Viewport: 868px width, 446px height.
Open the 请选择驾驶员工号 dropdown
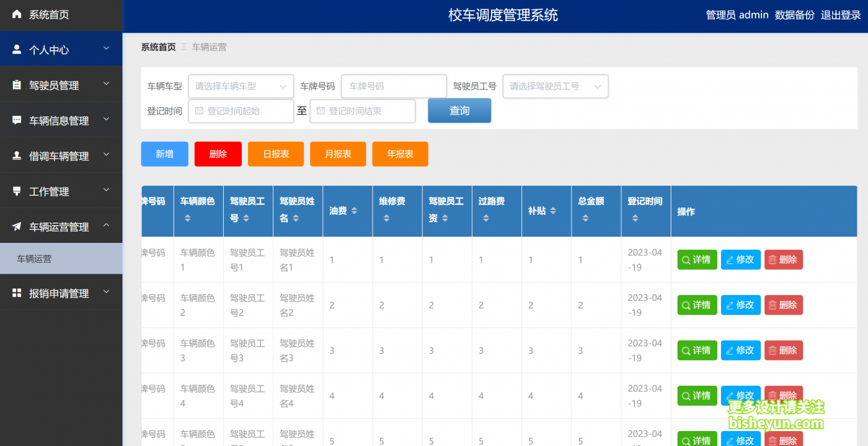point(555,86)
